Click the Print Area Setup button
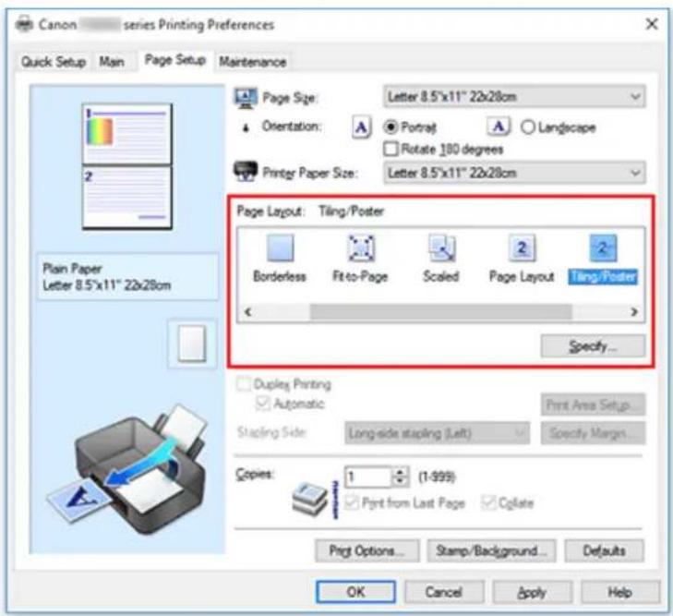 coord(593,405)
